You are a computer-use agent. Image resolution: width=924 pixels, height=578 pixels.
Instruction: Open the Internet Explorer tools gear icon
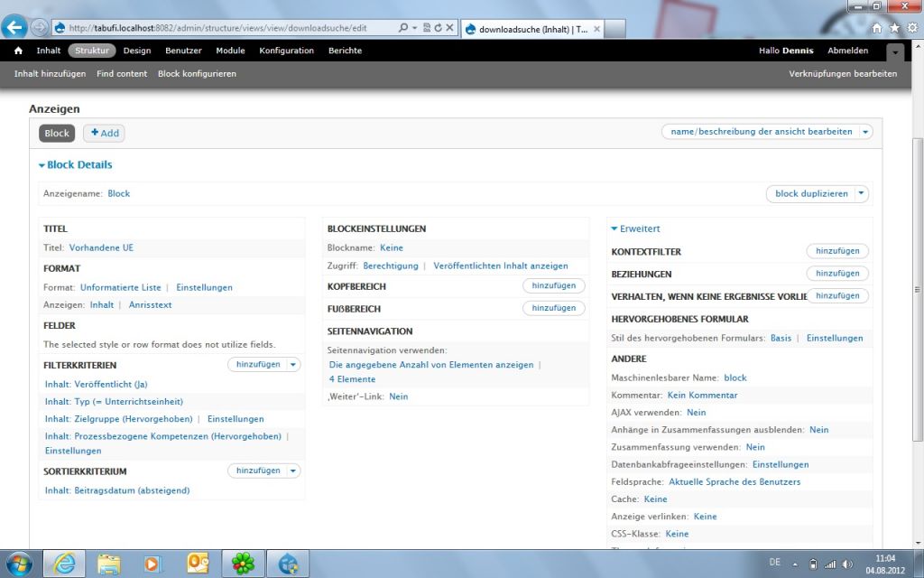pos(911,28)
